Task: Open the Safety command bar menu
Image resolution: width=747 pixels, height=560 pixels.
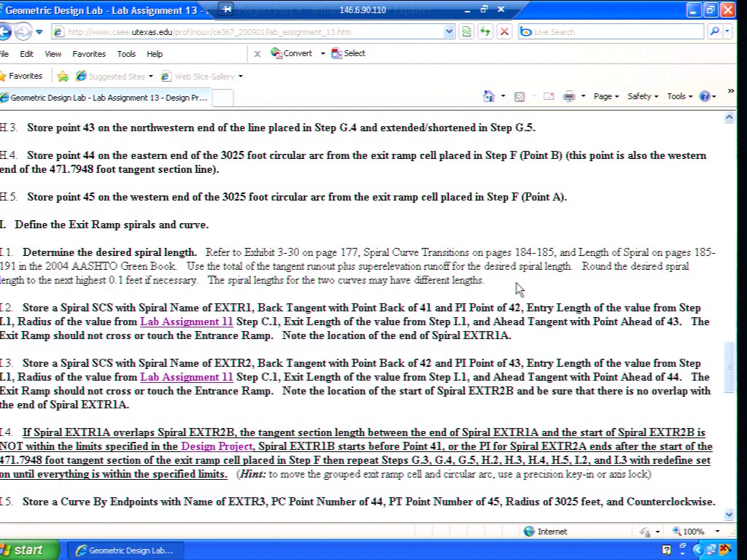Action: [643, 96]
